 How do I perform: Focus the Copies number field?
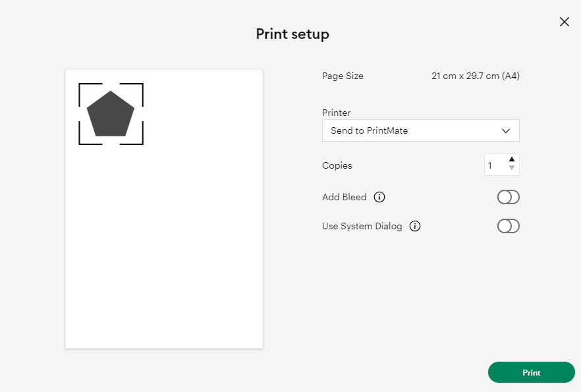[495, 165]
